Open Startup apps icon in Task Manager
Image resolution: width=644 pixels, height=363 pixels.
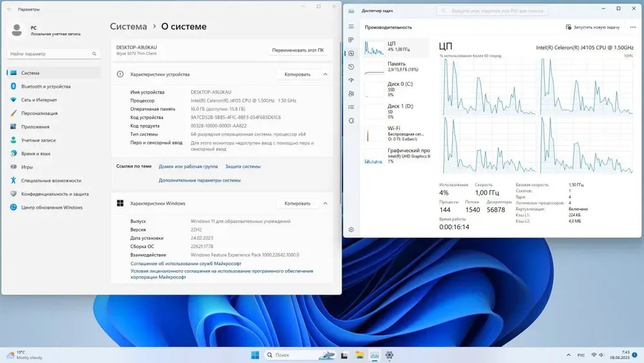pyautogui.click(x=351, y=80)
